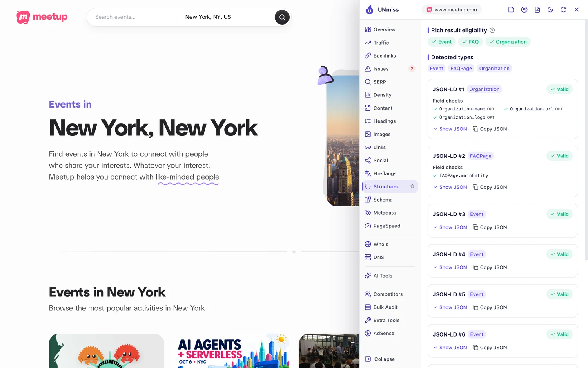Select the SERP sidebar item
The image size is (588, 368).
coord(390,82)
